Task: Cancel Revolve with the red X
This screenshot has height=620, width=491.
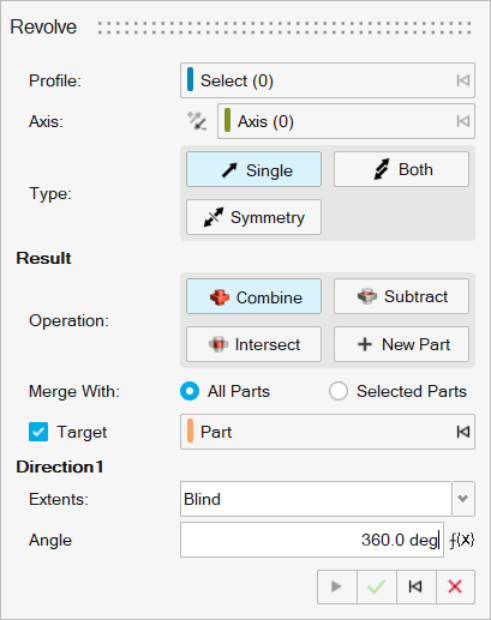Action: (x=455, y=587)
